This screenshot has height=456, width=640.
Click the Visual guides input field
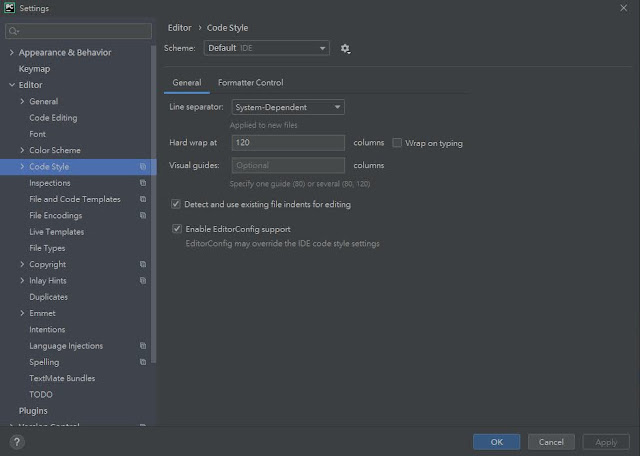click(288, 165)
